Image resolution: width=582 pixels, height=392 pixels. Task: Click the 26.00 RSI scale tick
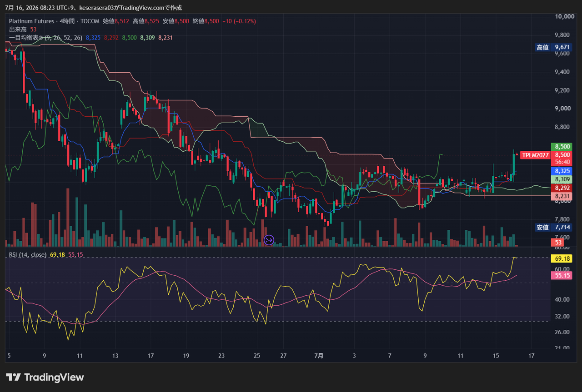tap(562, 332)
